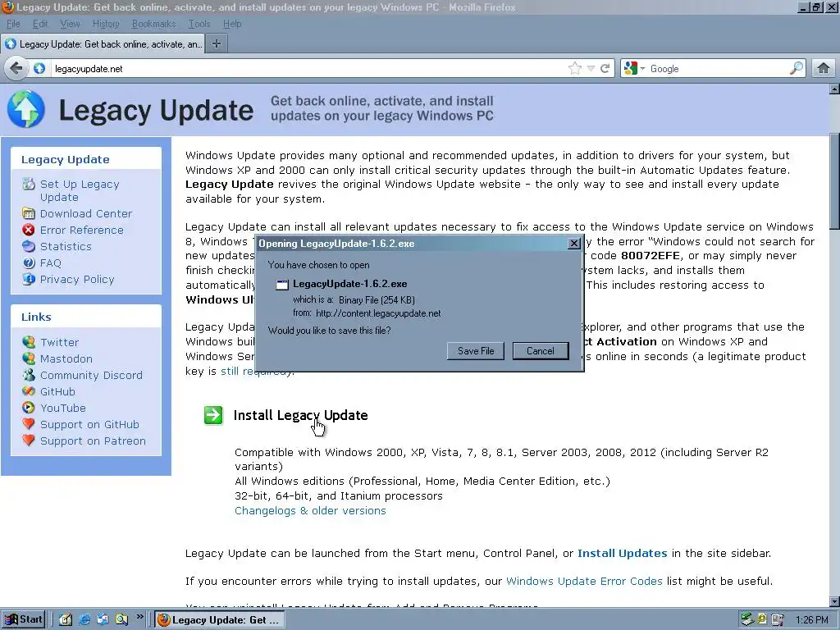
Task: Click the green Install arrow icon
Action: [213, 415]
